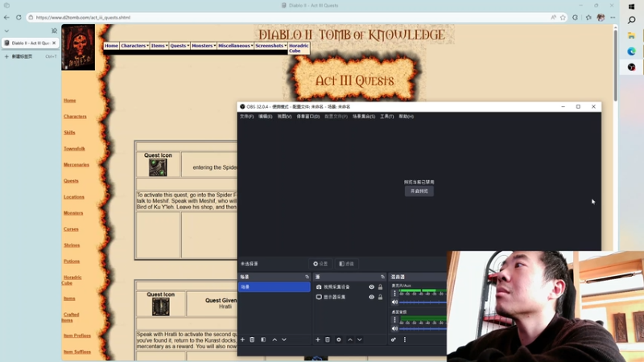Open scene filters icon in Scenes toolbar
Image resolution: width=644 pixels, height=362 pixels.
(263, 339)
